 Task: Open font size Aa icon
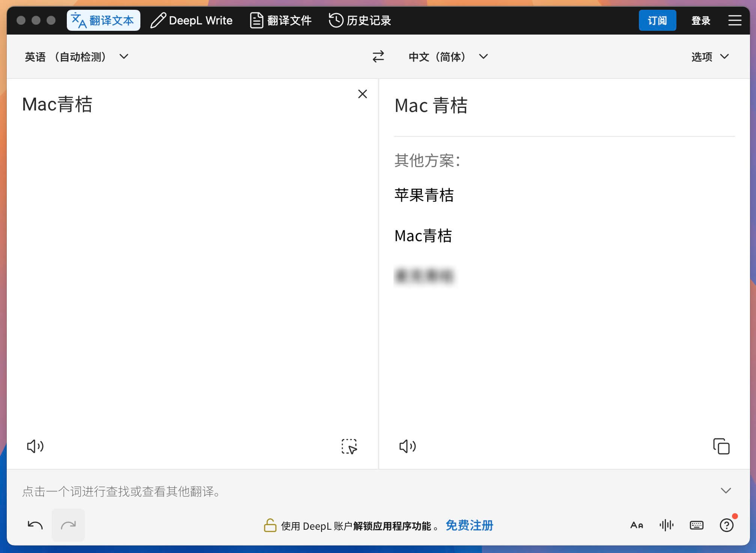coord(637,525)
